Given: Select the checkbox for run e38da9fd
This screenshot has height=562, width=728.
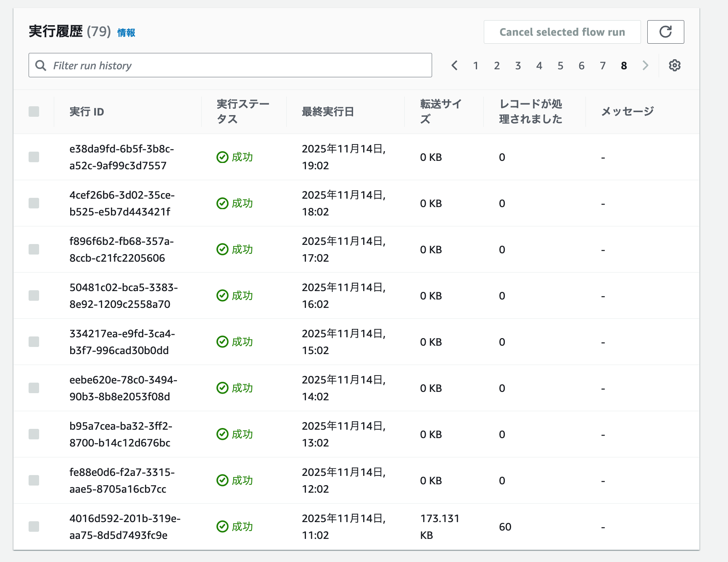Looking at the screenshot, I should point(34,157).
